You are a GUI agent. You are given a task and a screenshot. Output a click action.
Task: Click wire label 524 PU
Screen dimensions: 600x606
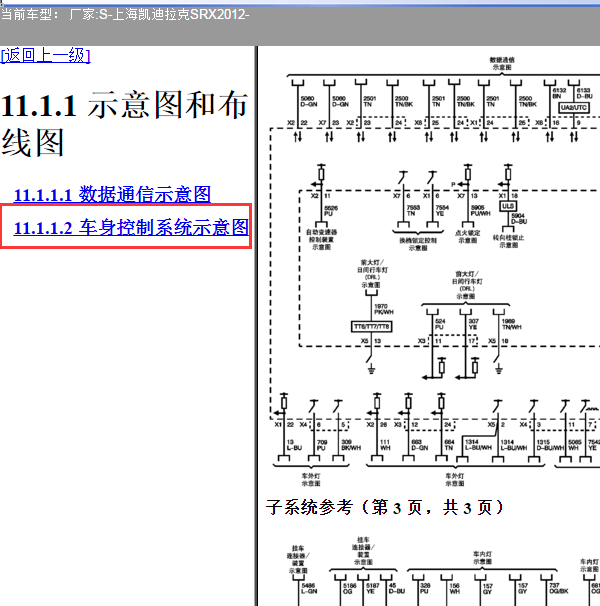tap(440, 324)
